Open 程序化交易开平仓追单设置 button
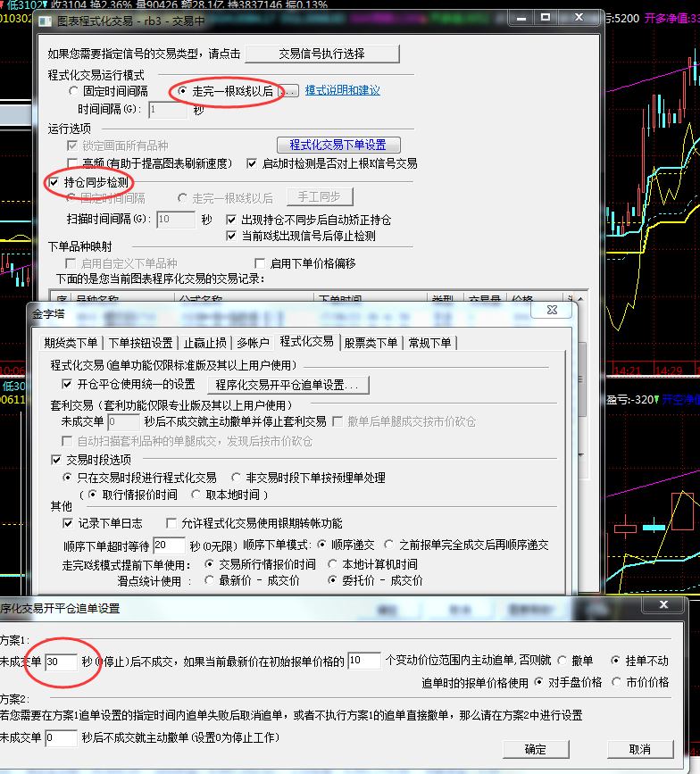Screen dimensions: 700x774 (287, 385)
